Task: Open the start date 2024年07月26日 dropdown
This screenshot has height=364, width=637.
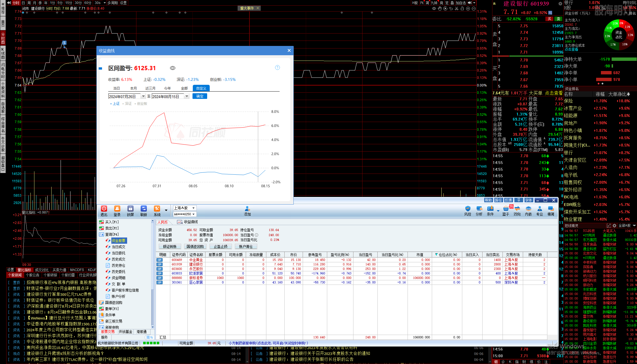Action: point(143,96)
